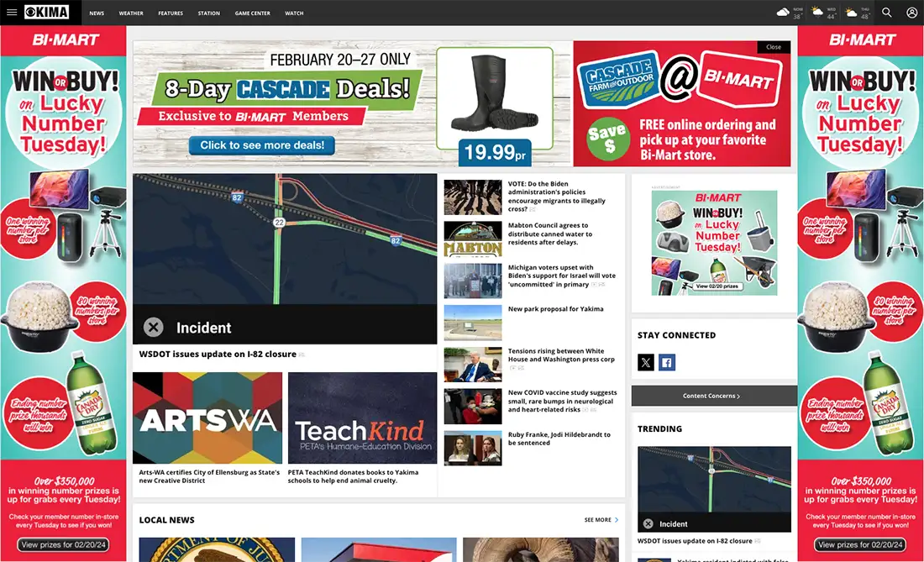Open the Weather menu
This screenshot has height=562, width=924.
(131, 13)
